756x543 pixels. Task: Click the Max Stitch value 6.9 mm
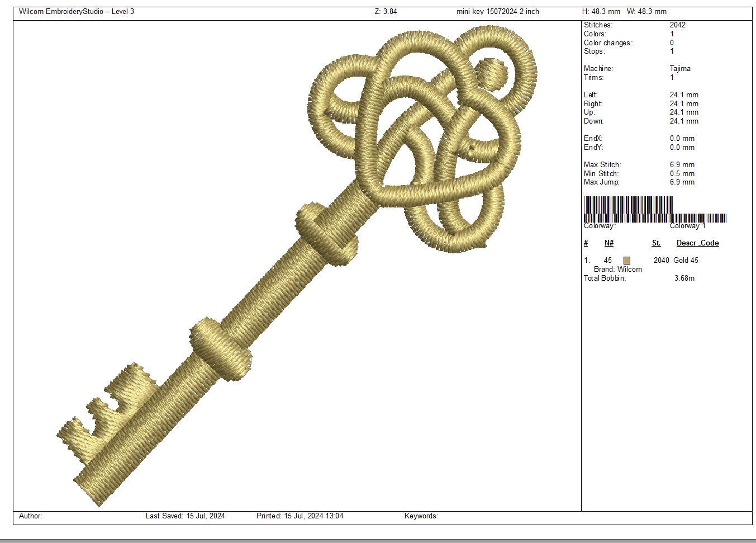click(682, 165)
